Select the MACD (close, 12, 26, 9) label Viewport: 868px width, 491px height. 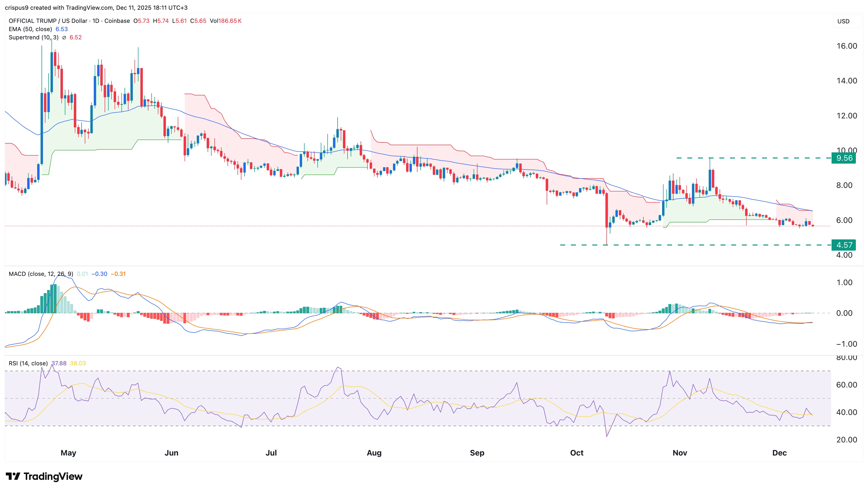pos(40,274)
